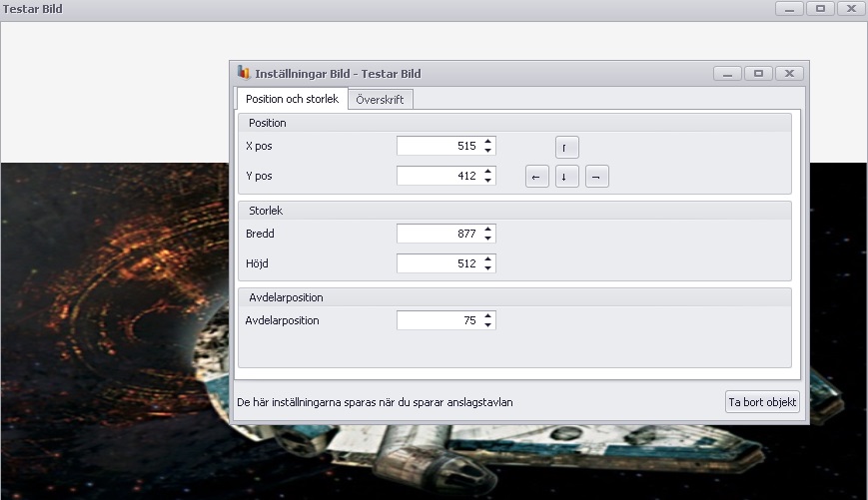Viewport: 868px width, 500px height.
Task: Increase Avdelarposition value with up spinner
Action: pyautogui.click(x=487, y=315)
